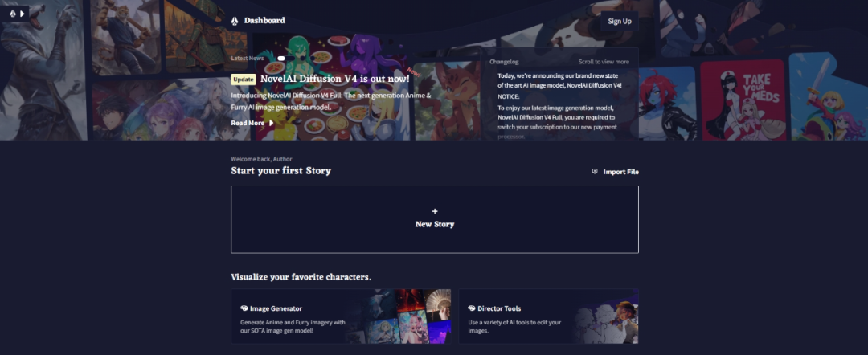Open sidebar via top-left pen nib icon

tap(13, 14)
